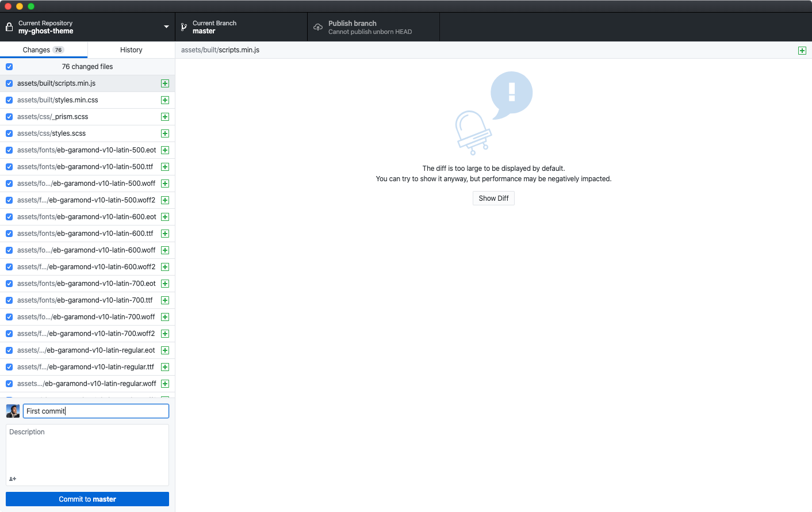Click added icon for eb-garamond-v10-latin-regular.ttf

coord(165,367)
